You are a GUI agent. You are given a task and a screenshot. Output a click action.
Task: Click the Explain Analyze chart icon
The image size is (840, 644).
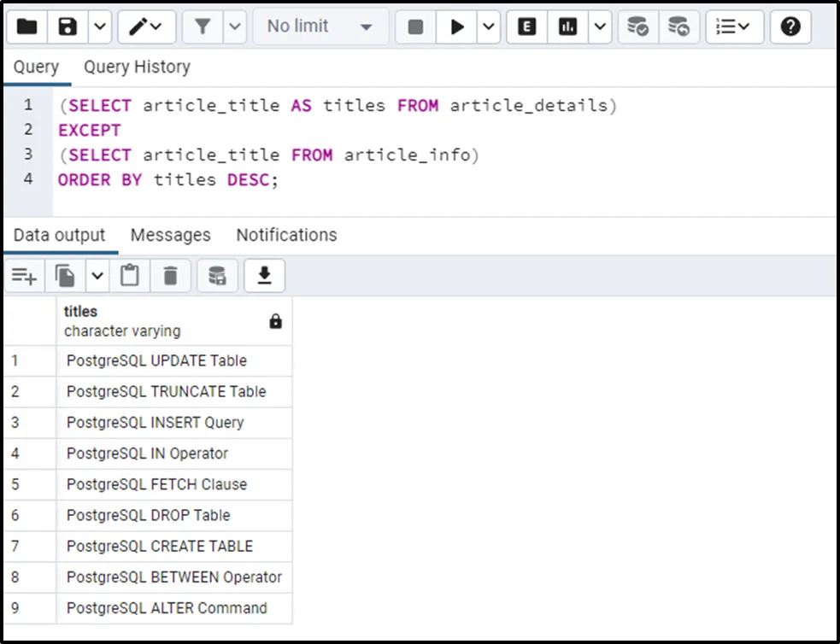point(567,27)
